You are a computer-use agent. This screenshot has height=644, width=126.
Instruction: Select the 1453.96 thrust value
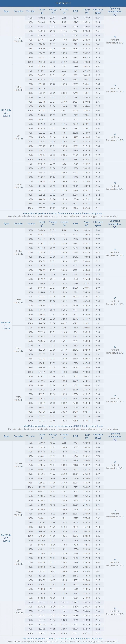tap(42, 62)
